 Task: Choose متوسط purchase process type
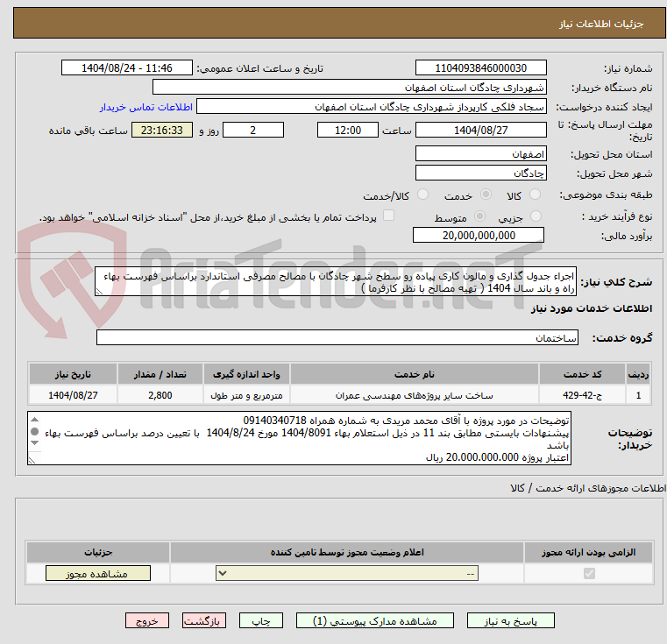tap(479, 216)
